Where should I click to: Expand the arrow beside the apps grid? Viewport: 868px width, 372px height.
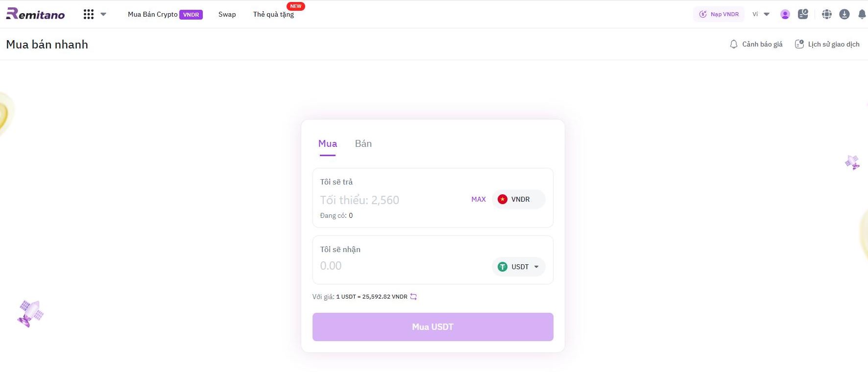pyautogui.click(x=103, y=14)
